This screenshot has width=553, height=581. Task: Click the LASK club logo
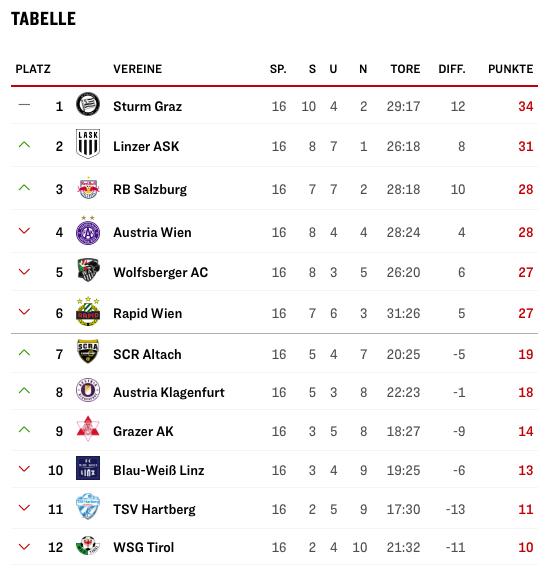coord(88,144)
